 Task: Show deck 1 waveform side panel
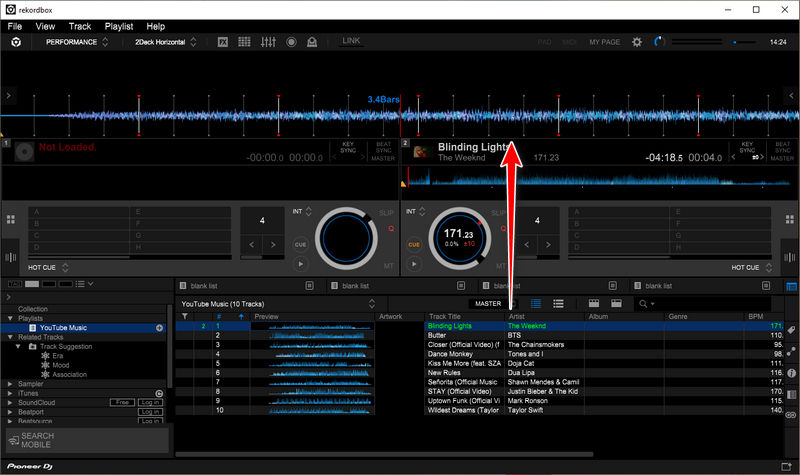pos(11,257)
